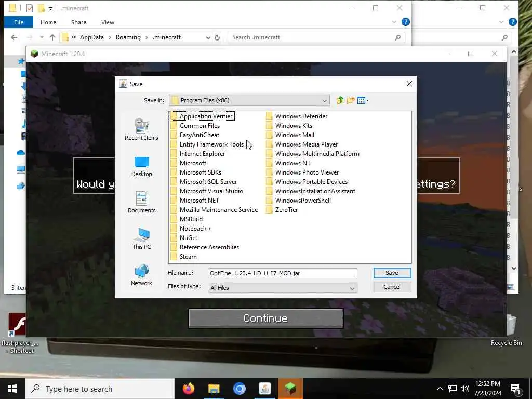Select the Mozilla Maintenance Service folder
This screenshot has width=532, height=399.
tap(214, 210)
